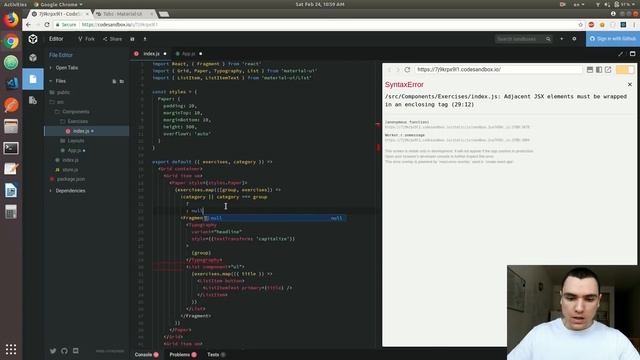Click the split view icon in preview bar
640x360 pixels.
(599, 70)
